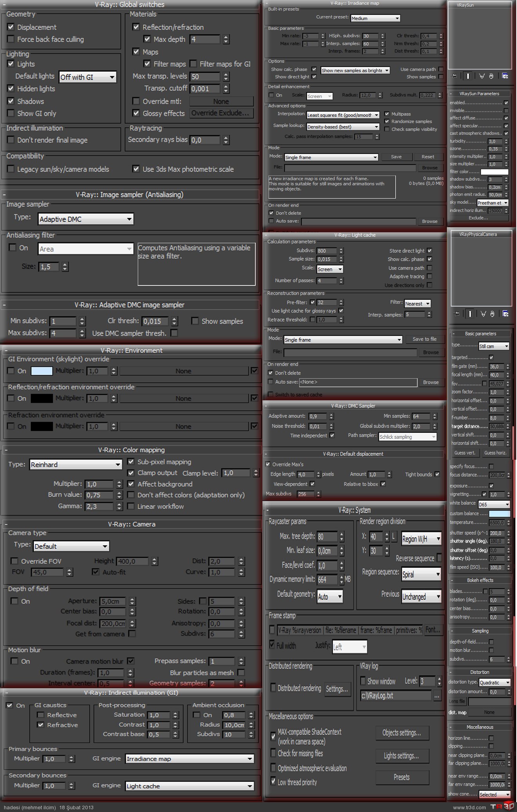Click Make Unique icon under VRayPhysicalCamera stack
This screenshot has width=517, height=812.
tap(483, 314)
